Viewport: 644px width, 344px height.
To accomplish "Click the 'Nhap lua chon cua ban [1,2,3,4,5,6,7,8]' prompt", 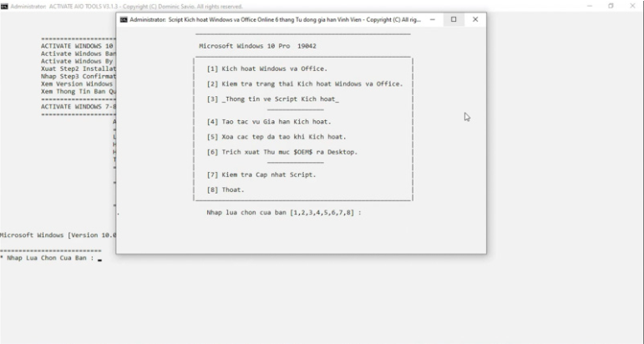I will point(284,213).
